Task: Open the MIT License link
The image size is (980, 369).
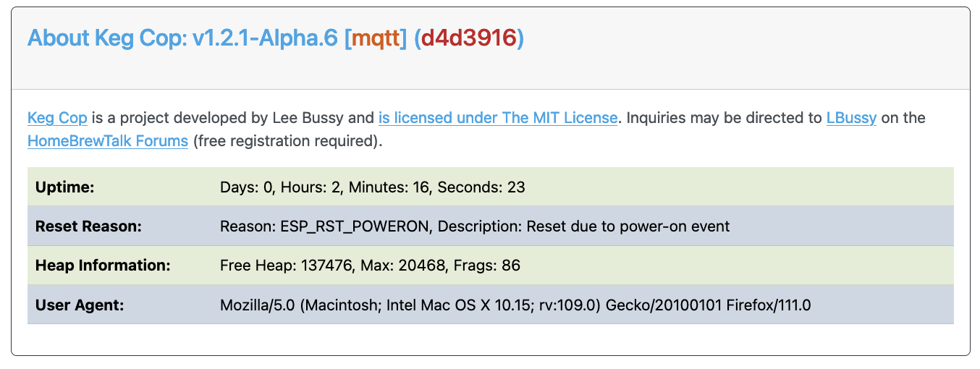Action: click(x=497, y=118)
